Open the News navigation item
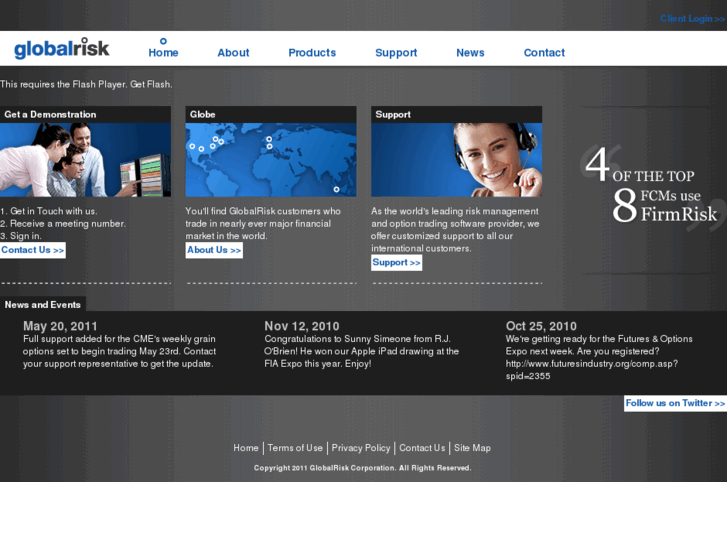This screenshot has height=545, width=727. click(470, 53)
